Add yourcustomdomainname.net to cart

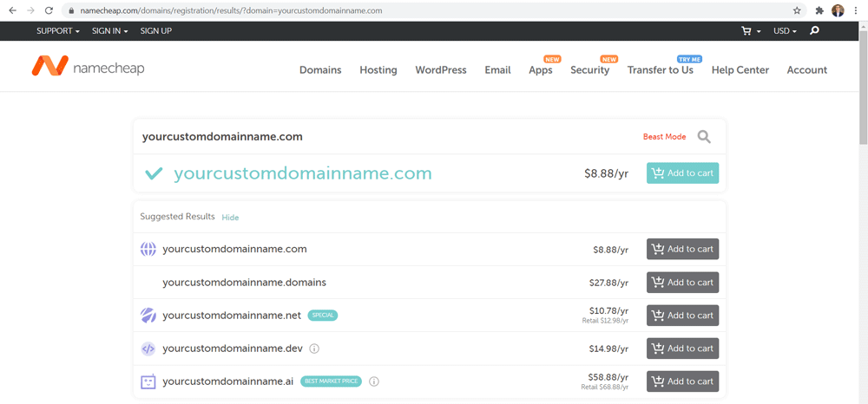(682, 315)
